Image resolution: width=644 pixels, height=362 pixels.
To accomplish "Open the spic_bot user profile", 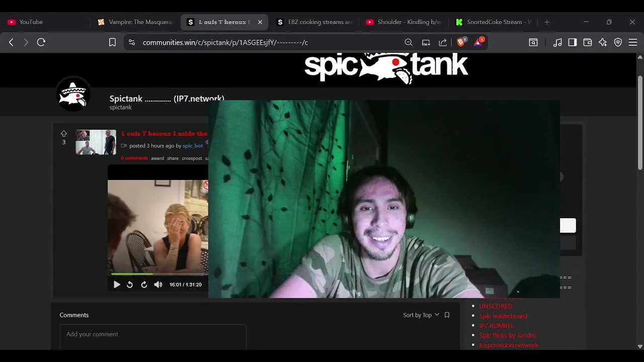I will [193, 146].
